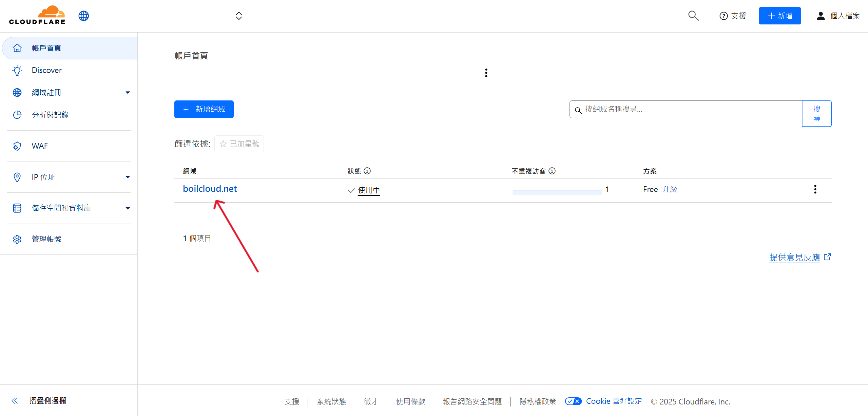This screenshot has width=868, height=416.
Task: Click the 儲存空間和資料庫 database icon
Action: tap(17, 208)
